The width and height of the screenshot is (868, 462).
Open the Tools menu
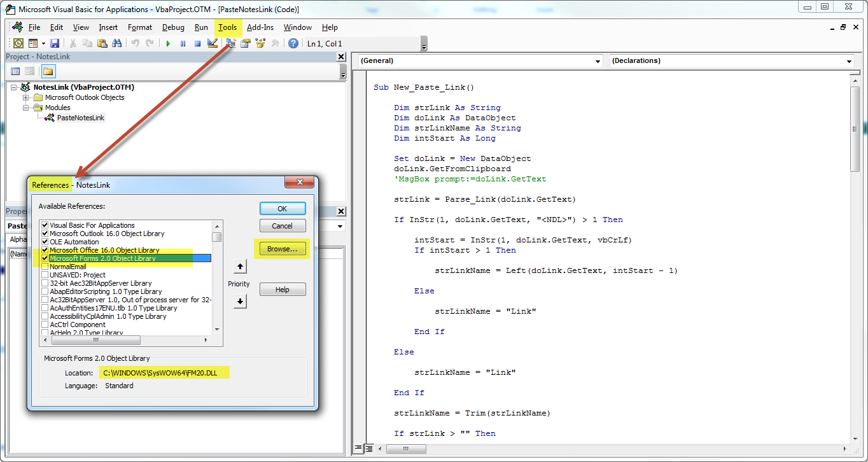(x=227, y=27)
